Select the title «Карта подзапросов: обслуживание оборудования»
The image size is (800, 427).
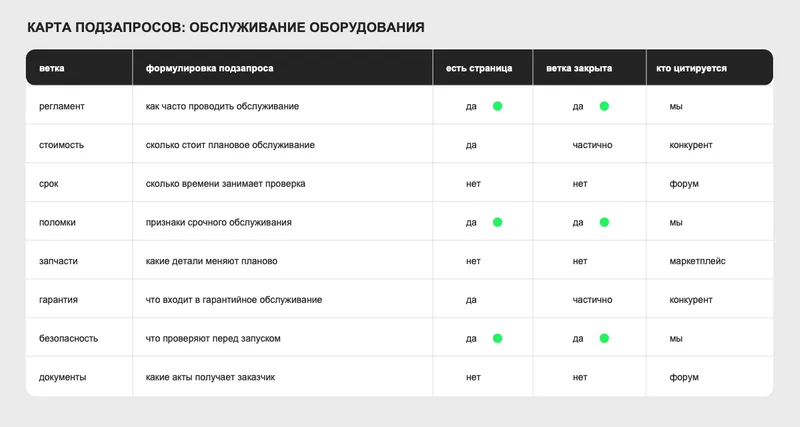click(226, 27)
